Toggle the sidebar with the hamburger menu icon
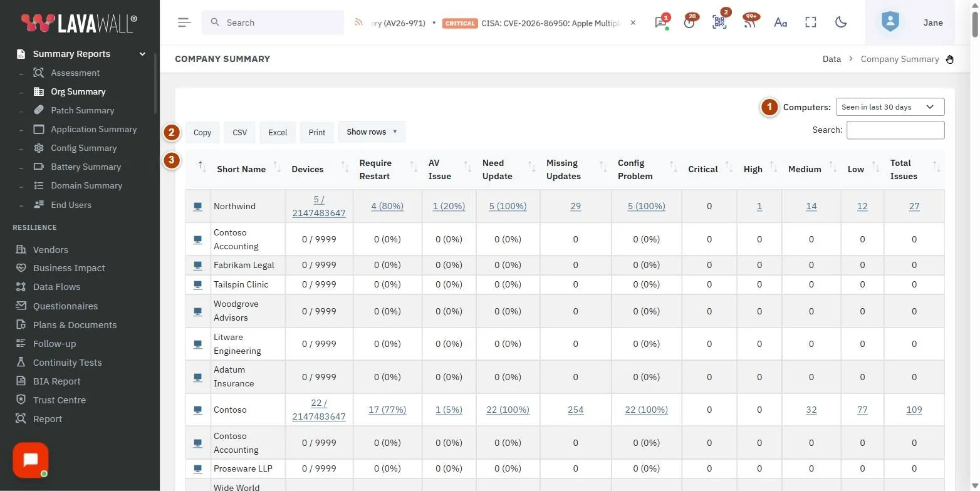The height and width of the screenshot is (491, 980). pos(184,23)
